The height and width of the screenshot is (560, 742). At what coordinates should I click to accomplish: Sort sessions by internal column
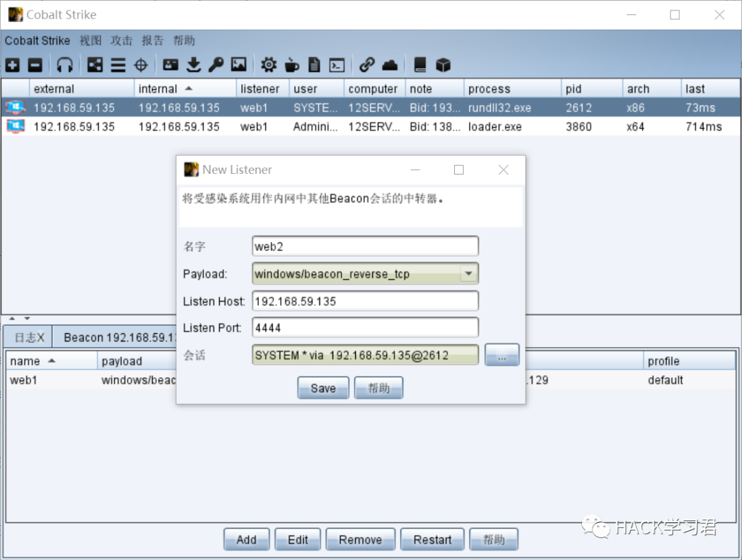[x=185, y=89]
